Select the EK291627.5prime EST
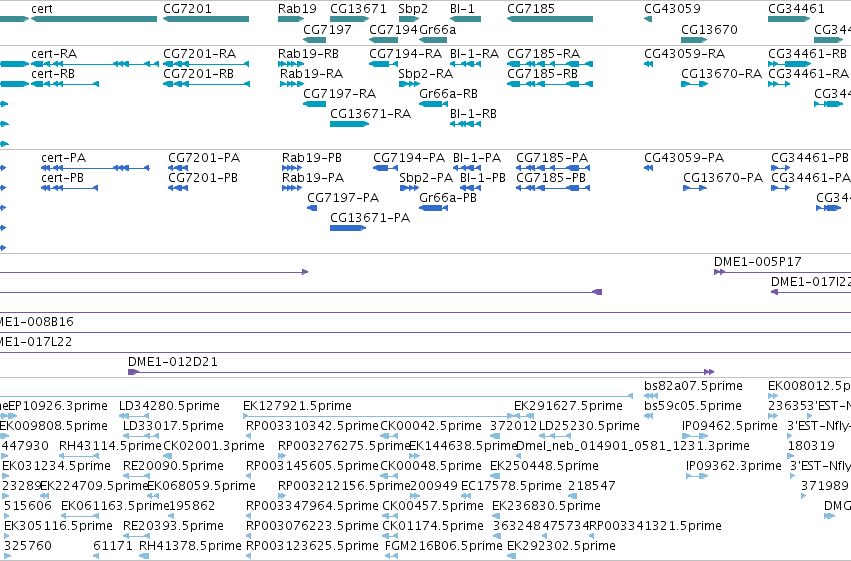The image size is (851, 561). [x=524, y=417]
